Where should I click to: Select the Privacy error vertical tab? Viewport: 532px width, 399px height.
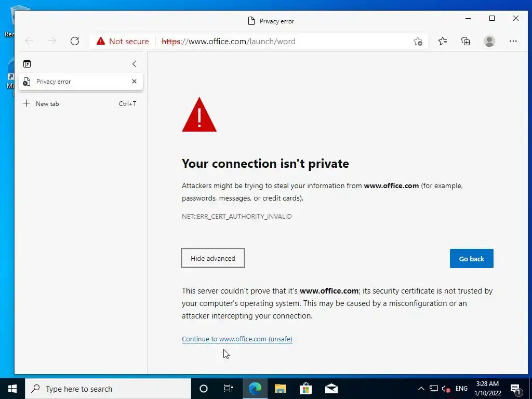(x=81, y=82)
